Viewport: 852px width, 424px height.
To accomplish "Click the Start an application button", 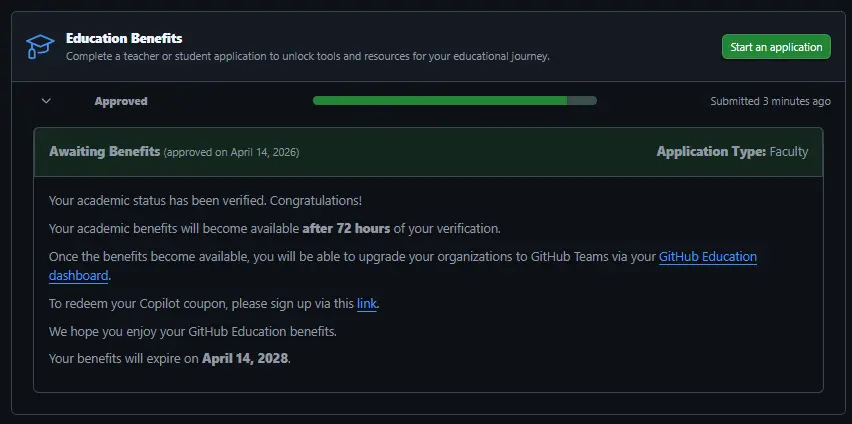I will [x=776, y=47].
